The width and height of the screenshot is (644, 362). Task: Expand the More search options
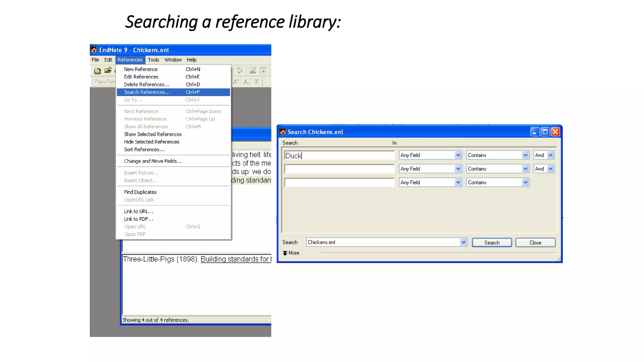coord(291,253)
